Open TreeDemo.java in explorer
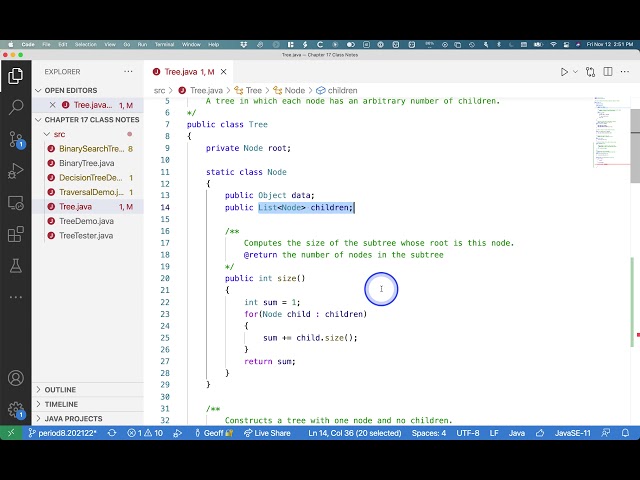Screen dimensions: 640x480 [88, 221]
